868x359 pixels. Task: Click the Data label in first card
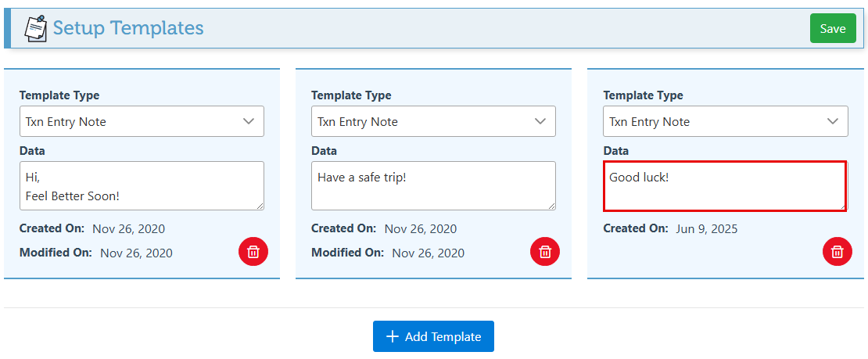(32, 150)
